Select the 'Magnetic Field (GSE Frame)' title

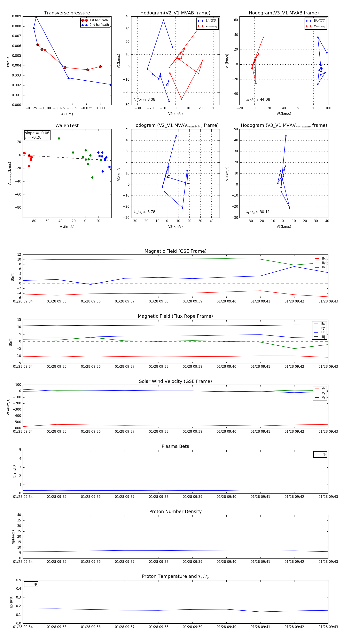175,251
